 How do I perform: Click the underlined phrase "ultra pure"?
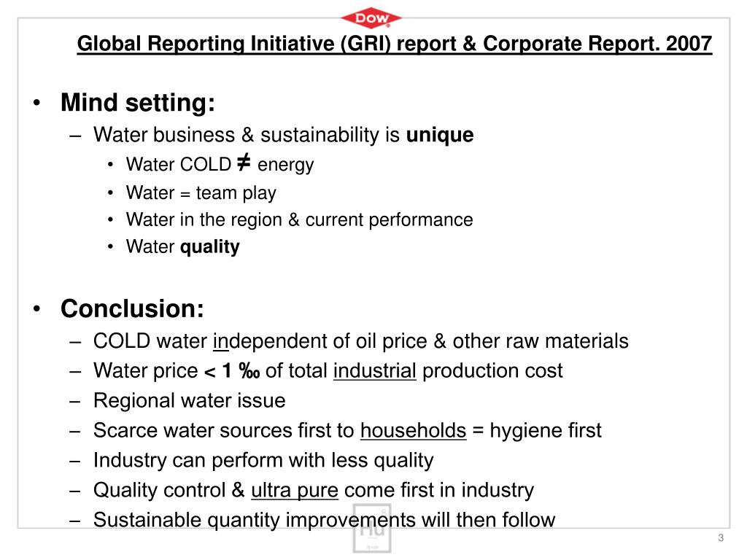click(295, 490)
